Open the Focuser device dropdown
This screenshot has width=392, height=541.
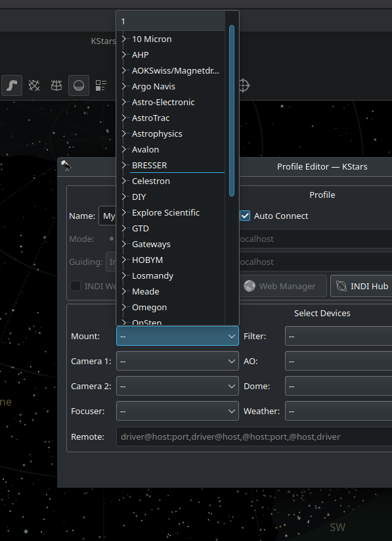[177, 411]
